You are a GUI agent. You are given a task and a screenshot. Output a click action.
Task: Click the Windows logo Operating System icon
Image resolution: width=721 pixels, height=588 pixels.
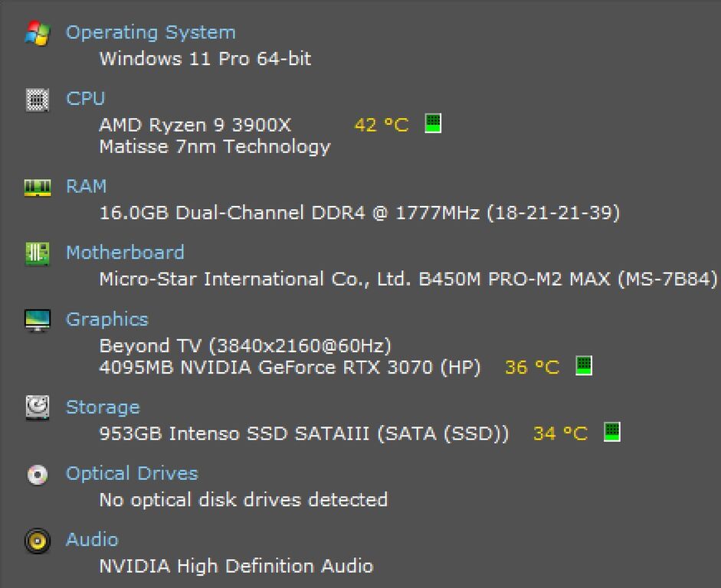pos(38,33)
